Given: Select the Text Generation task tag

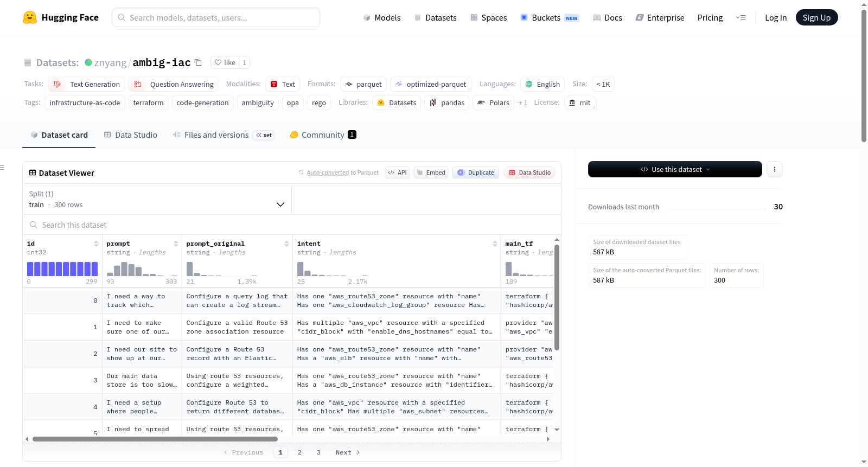Looking at the screenshot, I should (87, 84).
